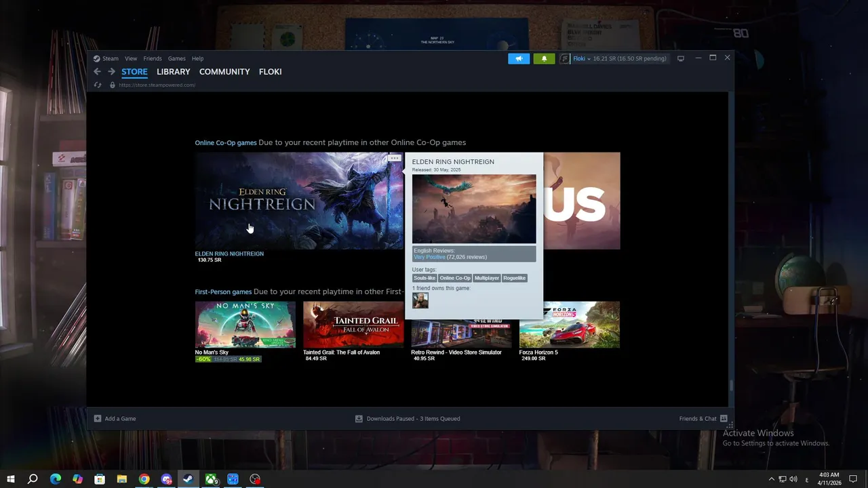
Task: Open Microsoft Store from taskbar
Action: [100, 479]
